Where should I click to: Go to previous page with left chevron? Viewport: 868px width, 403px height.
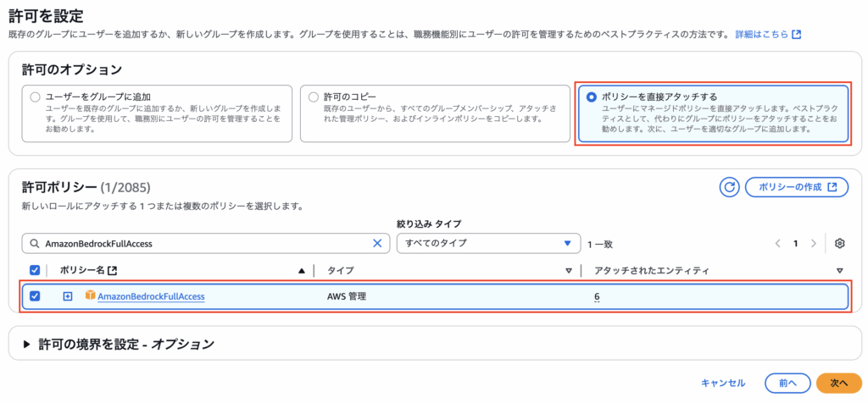click(x=778, y=243)
